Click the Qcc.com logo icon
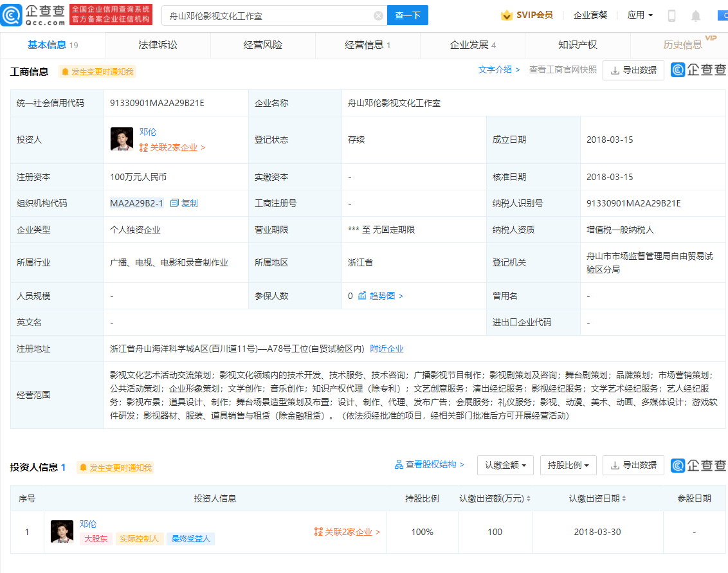The height and width of the screenshot is (573, 728). tap(11, 15)
